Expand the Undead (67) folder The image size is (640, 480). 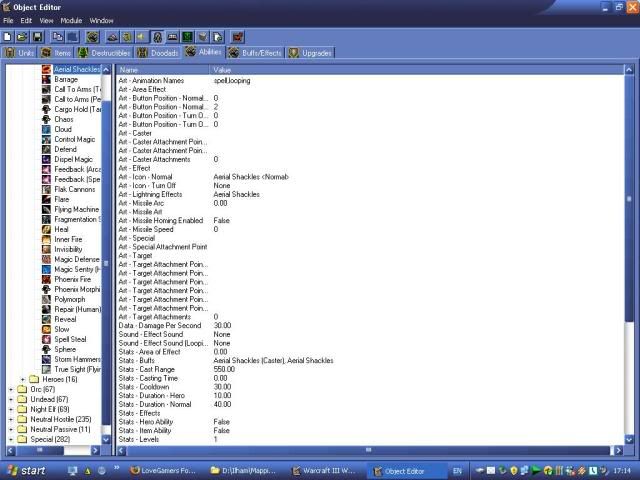click(x=11, y=399)
